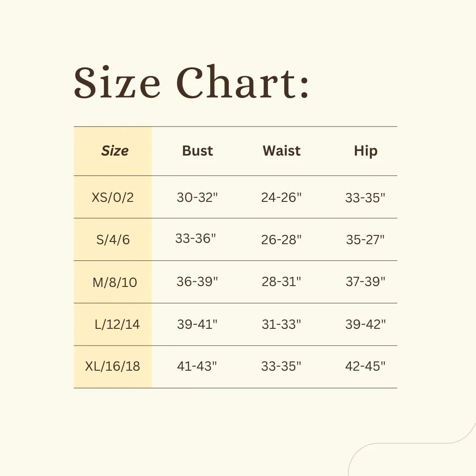Click the 36-39" bust measurement cell
The width and height of the screenshot is (476, 476).
click(197, 281)
